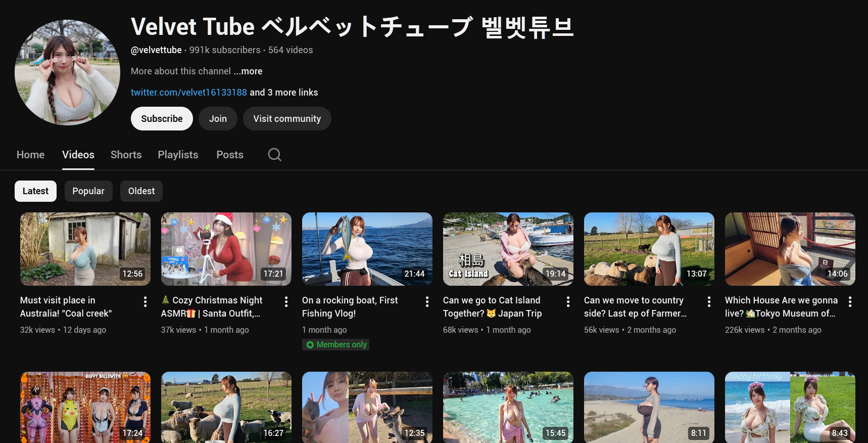Filter videos by Latest

pyautogui.click(x=35, y=191)
